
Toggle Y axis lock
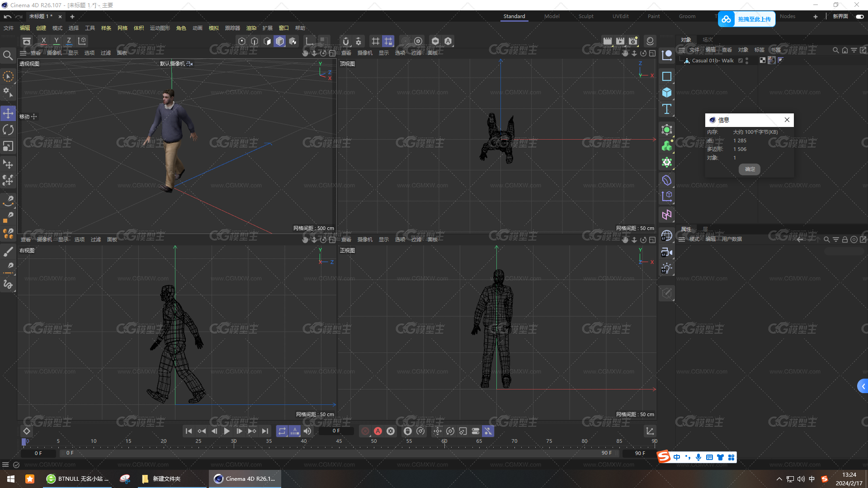(56, 41)
